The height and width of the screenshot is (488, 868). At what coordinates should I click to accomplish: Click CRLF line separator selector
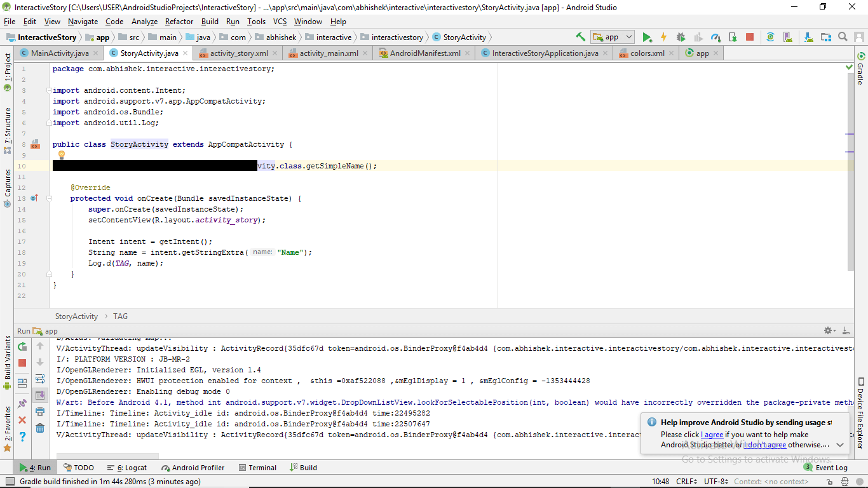click(x=687, y=482)
